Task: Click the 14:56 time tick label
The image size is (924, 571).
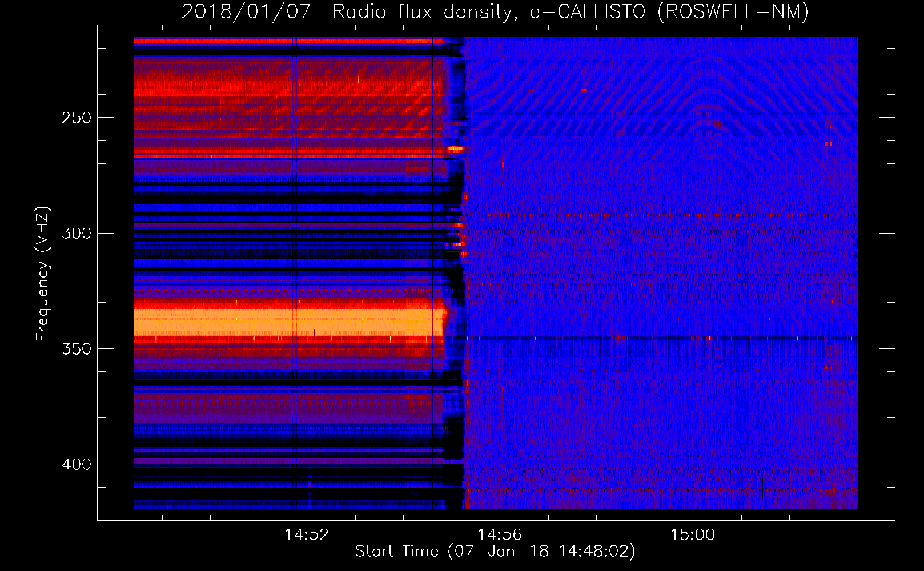Action: (x=500, y=535)
